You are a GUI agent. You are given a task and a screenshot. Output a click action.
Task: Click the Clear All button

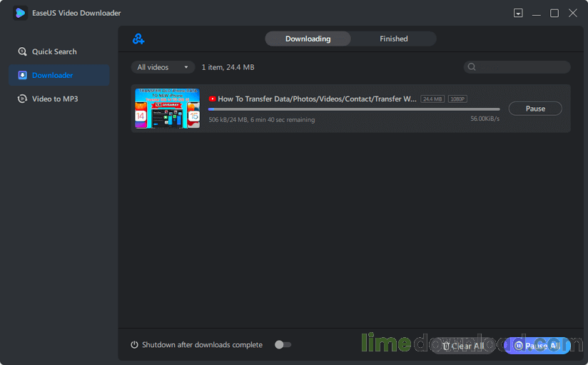click(x=462, y=346)
